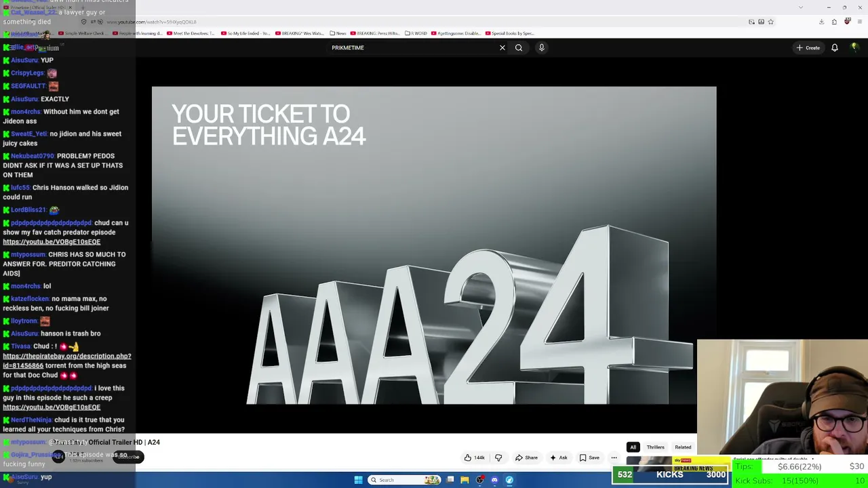Open the R WORD bookmarks folder
This screenshot has width=868, height=488.
point(416,33)
